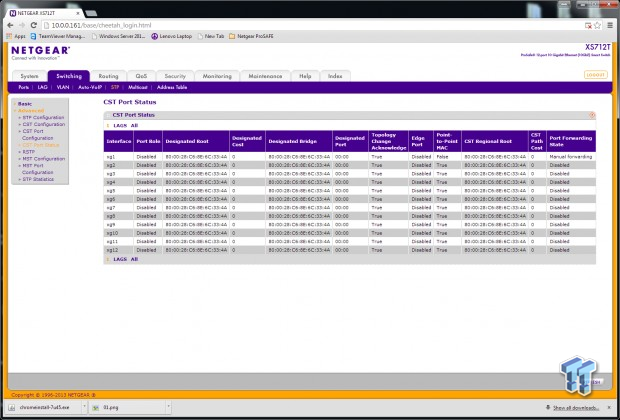
Task: Open the LAG submenu
Action: point(42,87)
